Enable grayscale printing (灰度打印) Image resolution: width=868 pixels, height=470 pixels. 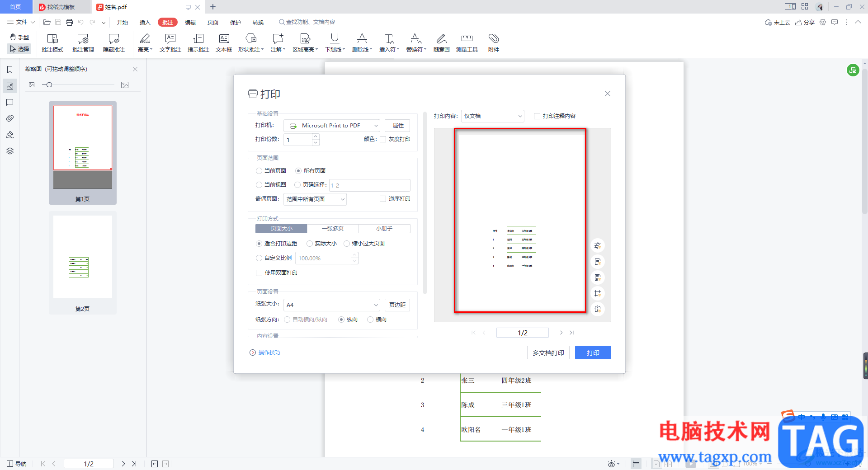click(383, 139)
